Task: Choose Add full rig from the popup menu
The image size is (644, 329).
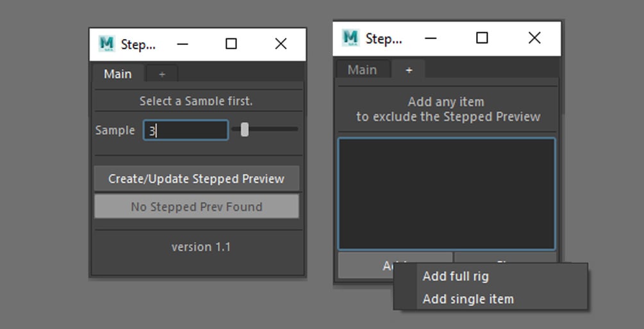Action: (456, 277)
